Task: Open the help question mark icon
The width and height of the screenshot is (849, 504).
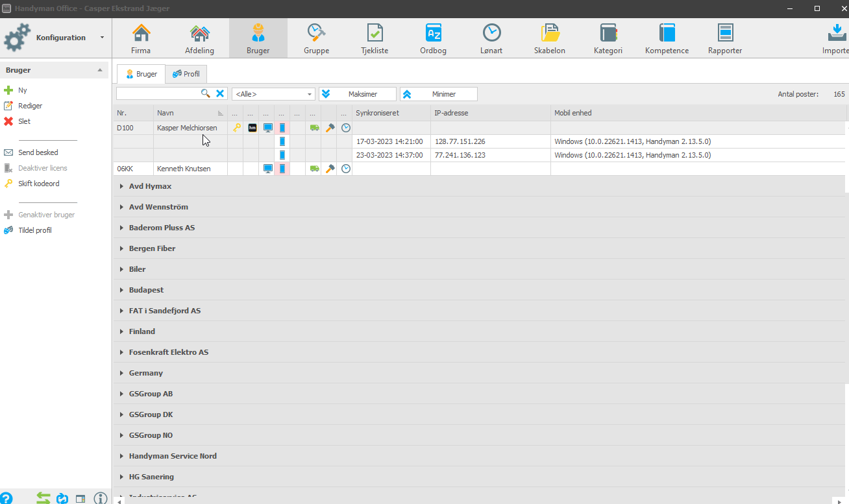Action: [x=6, y=498]
